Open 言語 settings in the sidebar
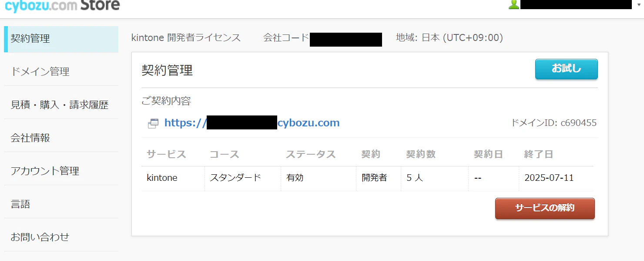The image size is (644, 261). pyautogui.click(x=61, y=204)
